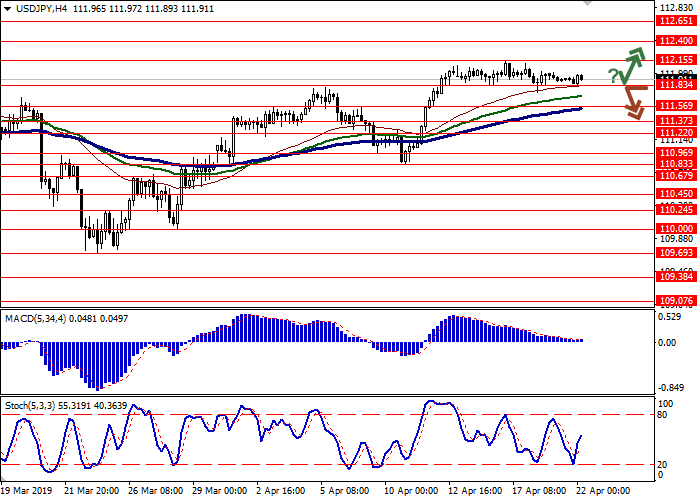The width and height of the screenshot is (700, 500).
Task: Click the brown downward arrow
Action: [630, 100]
